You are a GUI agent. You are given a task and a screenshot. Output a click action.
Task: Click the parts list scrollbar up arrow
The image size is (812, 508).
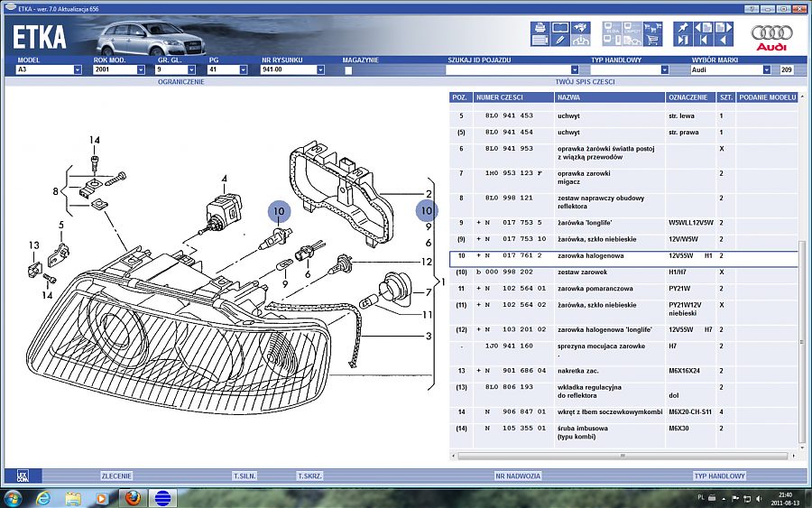[803, 97]
